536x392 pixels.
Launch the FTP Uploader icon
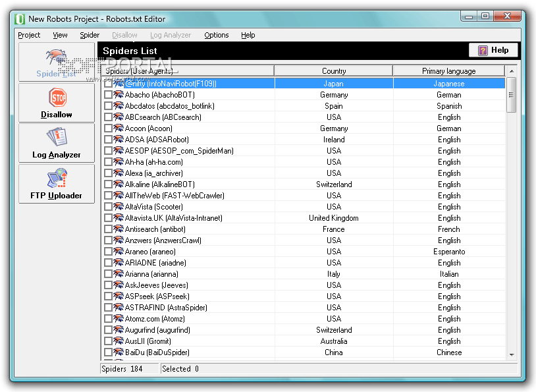click(57, 177)
